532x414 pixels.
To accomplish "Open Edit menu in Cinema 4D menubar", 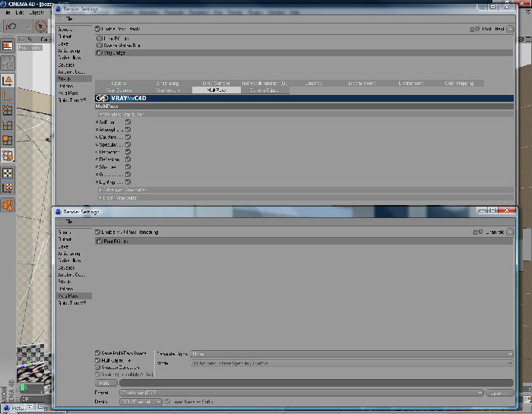I will (19, 13).
